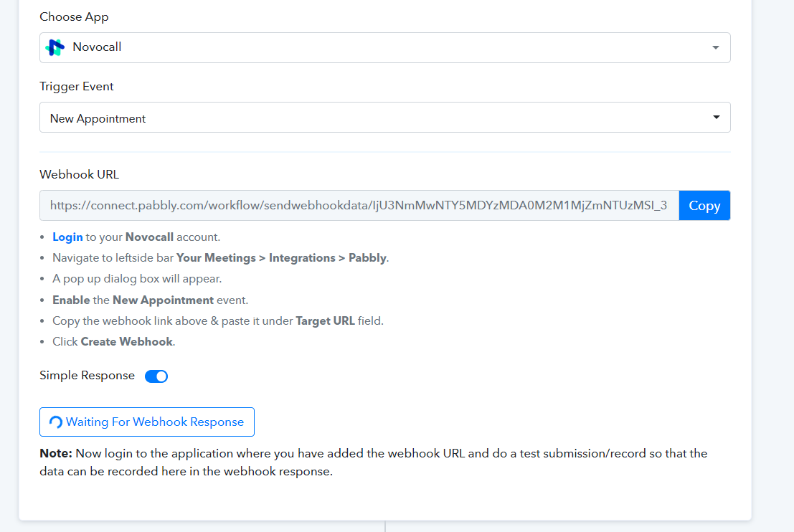Click 'Target URL field' instruction line
Viewport: 794px width, 532px height.
click(x=218, y=321)
